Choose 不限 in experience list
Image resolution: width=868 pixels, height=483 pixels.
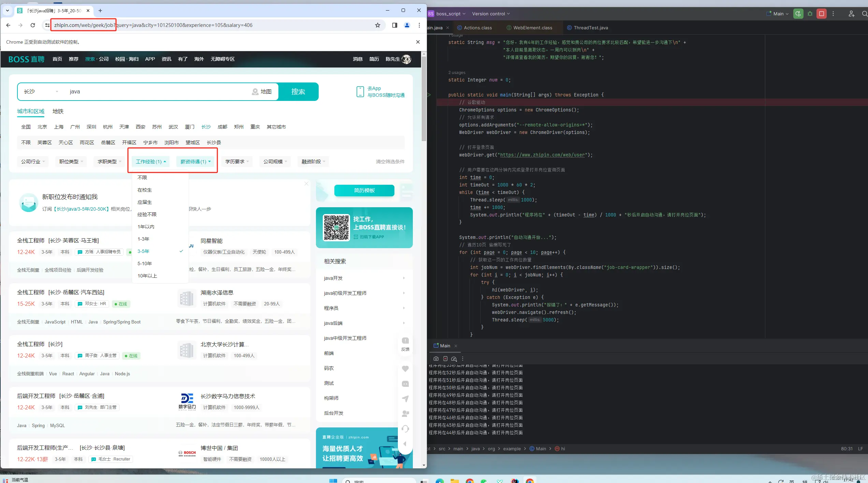(x=142, y=178)
